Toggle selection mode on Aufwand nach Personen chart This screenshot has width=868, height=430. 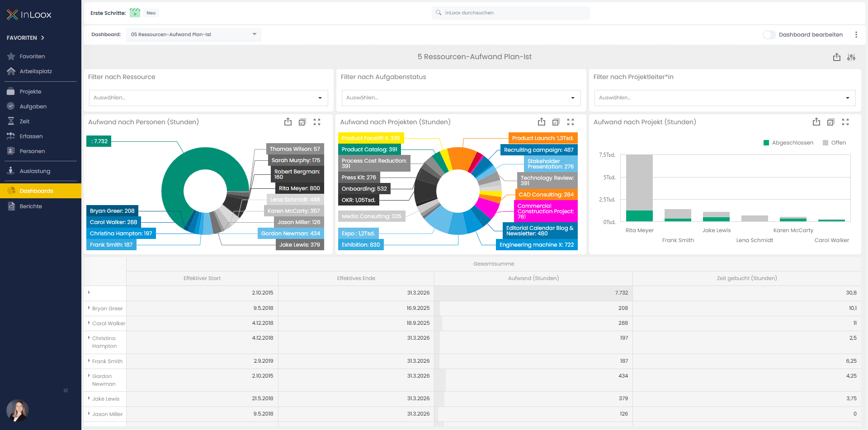[x=302, y=122]
